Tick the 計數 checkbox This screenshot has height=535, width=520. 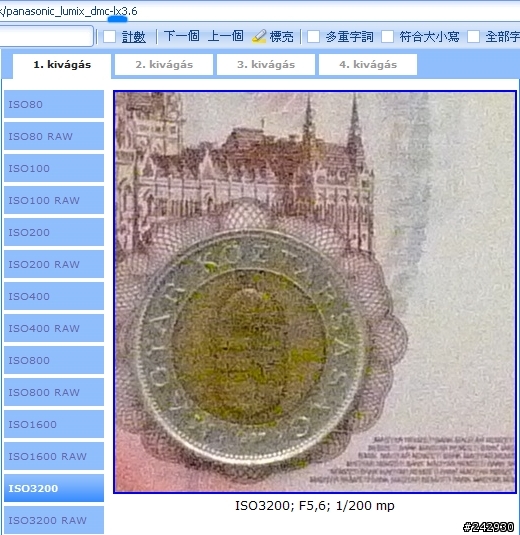pos(109,37)
